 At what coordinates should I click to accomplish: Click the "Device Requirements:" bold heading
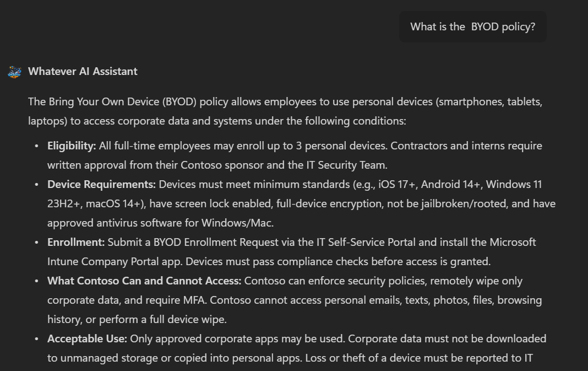(x=101, y=184)
